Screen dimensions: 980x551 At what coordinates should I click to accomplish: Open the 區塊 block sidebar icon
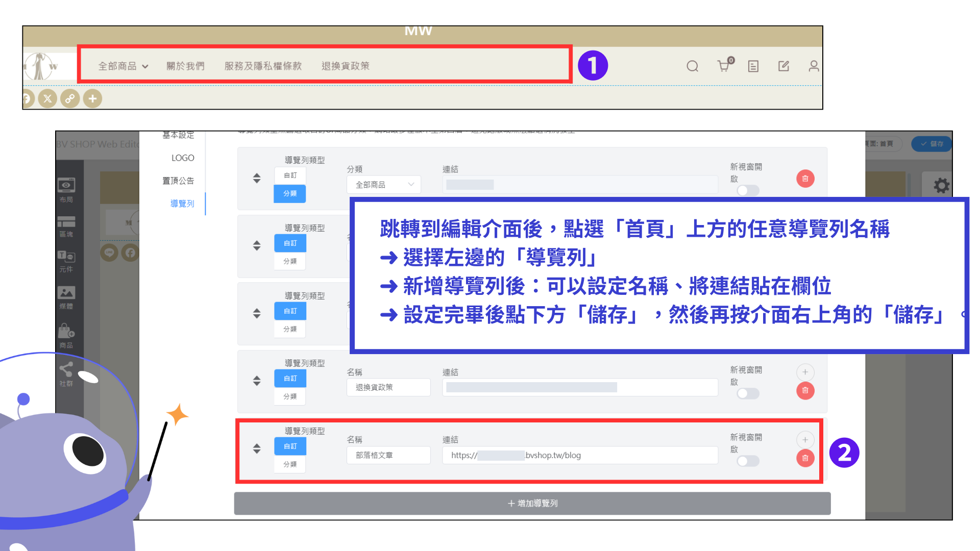click(x=66, y=227)
